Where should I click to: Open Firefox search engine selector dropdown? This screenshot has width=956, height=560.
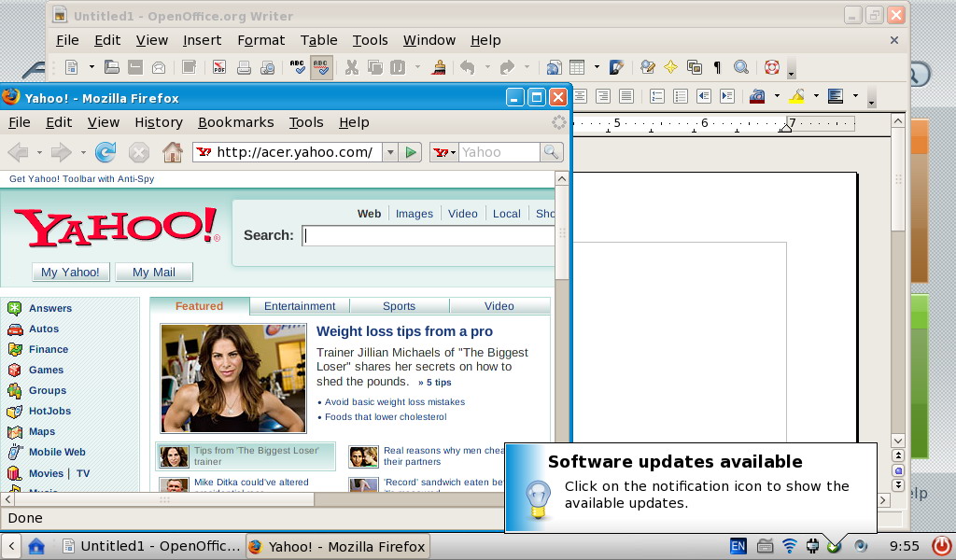coord(443,152)
